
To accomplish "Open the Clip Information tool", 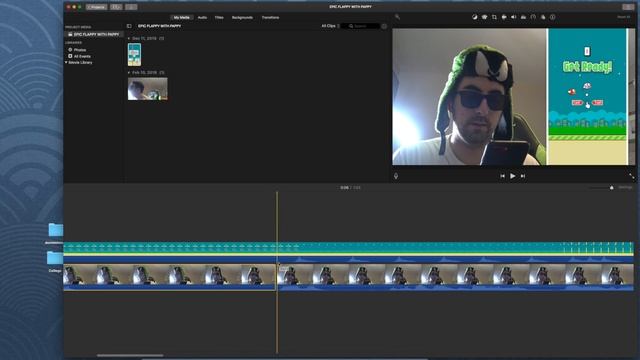I will point(553,17).
